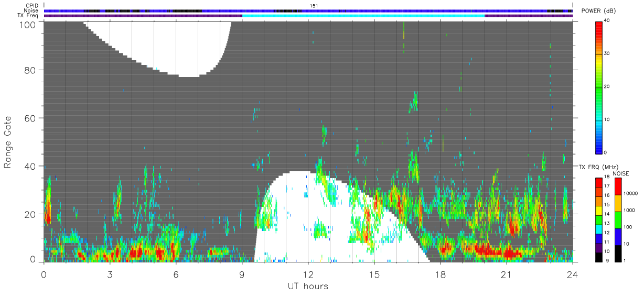The image size is (644, 297).
Task: Select tick label 100 on the Range Gate axis
Action: [x=26, y=24]
